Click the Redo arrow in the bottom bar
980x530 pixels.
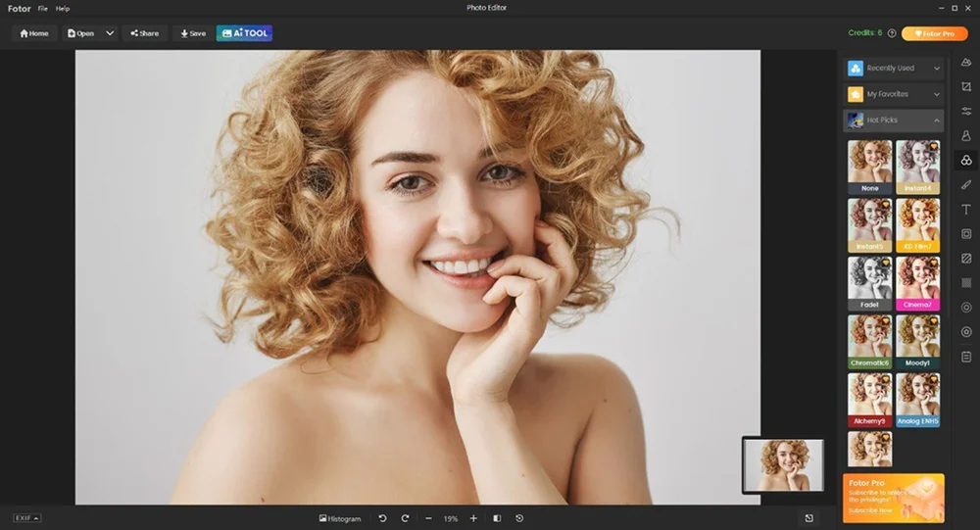pyautogui.click(x=405, y=518)
